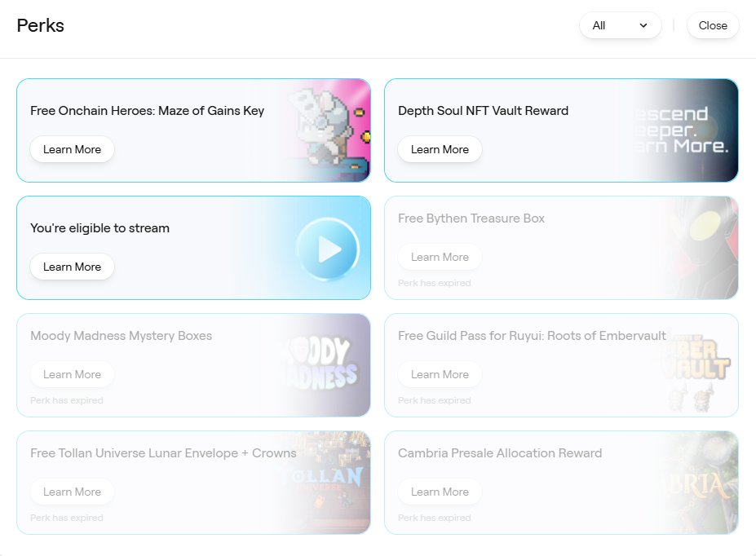The image size is (756, 556).
Task: Click title Free Tollan Universe Lunar Envelope + Crowns
Action: coord(163,453)
